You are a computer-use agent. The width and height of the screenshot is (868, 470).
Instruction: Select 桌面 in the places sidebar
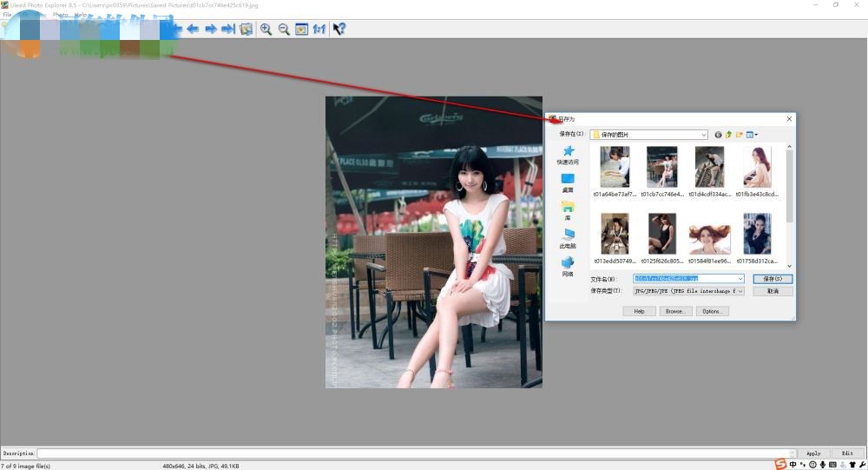[568, 182]
